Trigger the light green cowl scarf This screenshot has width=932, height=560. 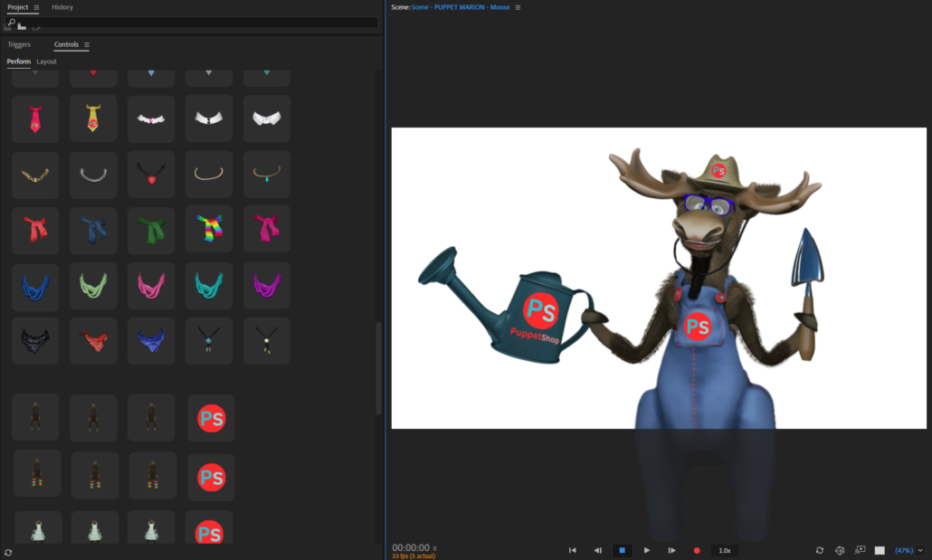92,286
